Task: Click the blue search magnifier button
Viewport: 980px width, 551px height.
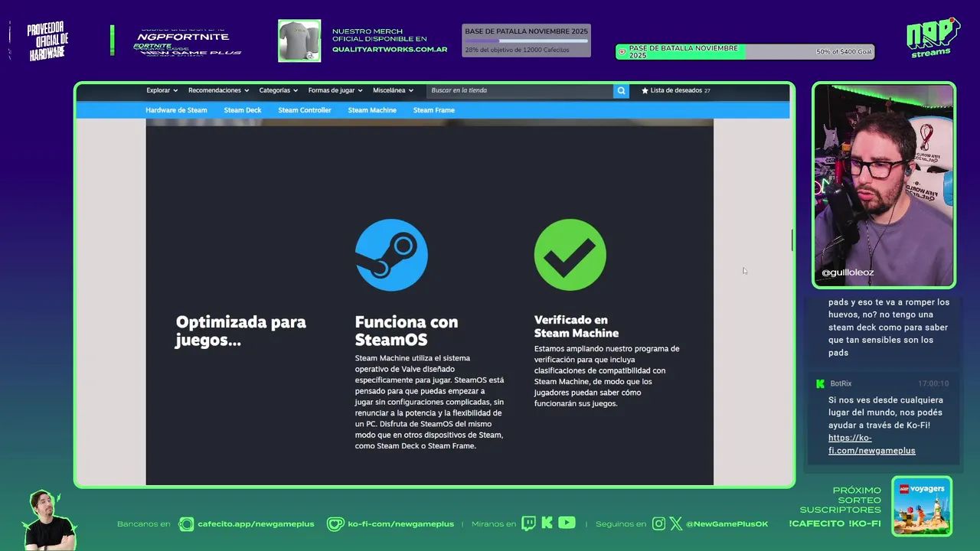Action: click(621, 90)
